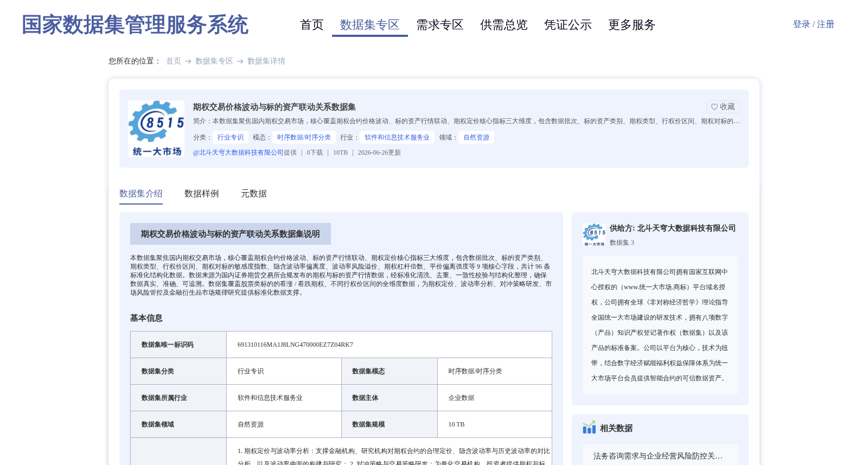The width and height of the screenshot is (868, 465).
Task: Click the 自然资源 domain tag
Action: pyautogui.click(x=476, y=137)
